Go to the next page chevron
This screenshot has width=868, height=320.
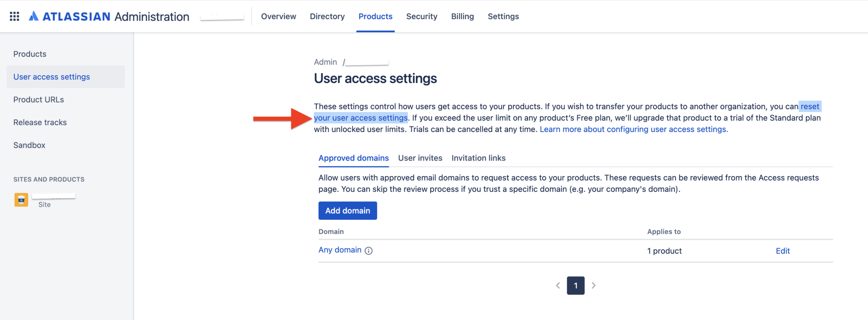tap(593, 285)
